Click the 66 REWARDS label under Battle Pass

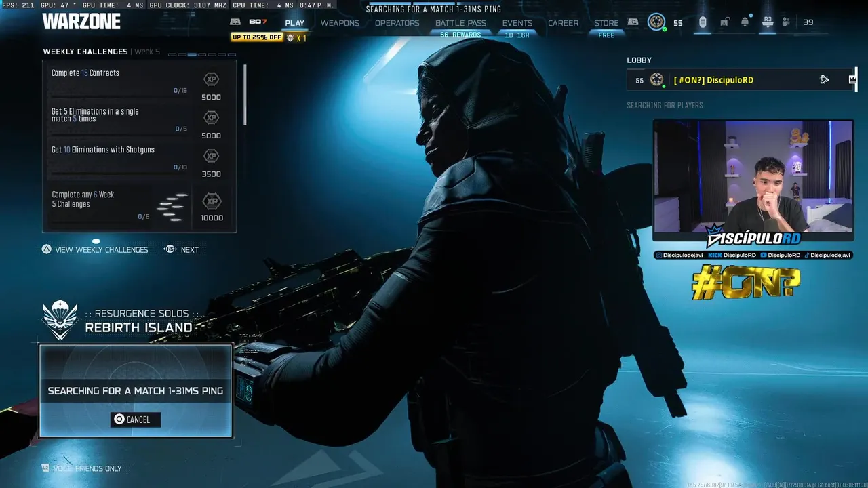pos(460,35)
